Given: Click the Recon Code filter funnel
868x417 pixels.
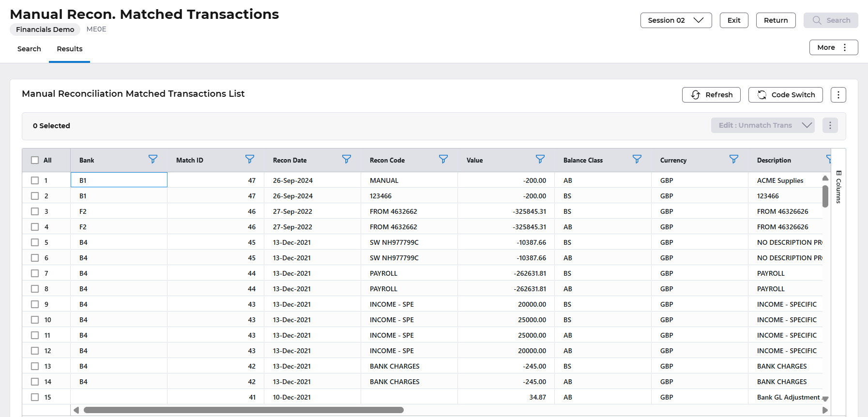Looking at the screenshot, I should click(x=443, y=159).
